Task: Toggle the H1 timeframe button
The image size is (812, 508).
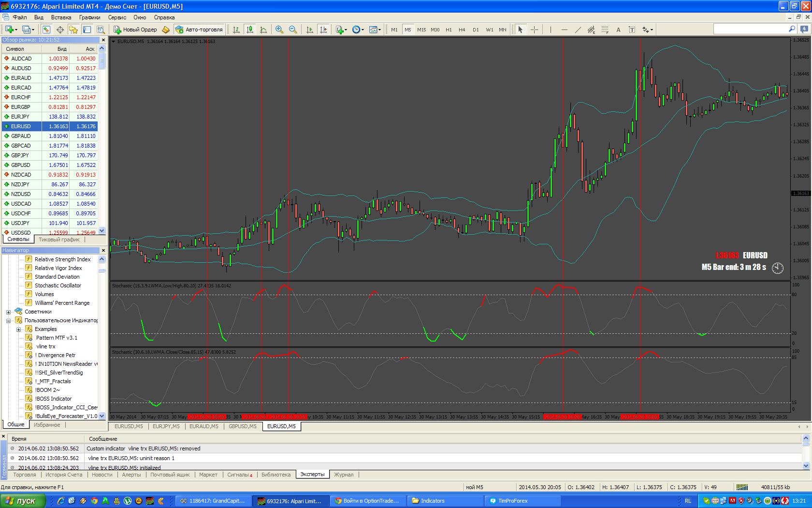Action: click(x=449, y=30)
